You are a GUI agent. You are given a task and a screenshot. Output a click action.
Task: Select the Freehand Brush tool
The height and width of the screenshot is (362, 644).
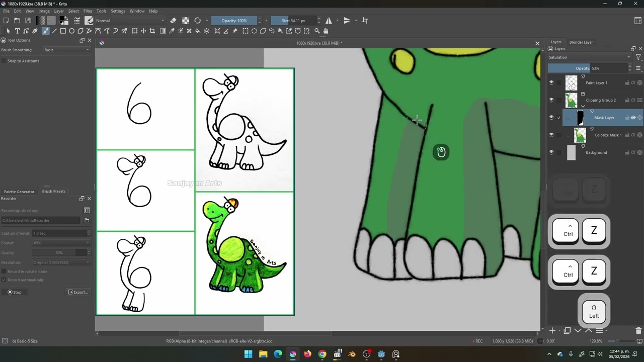tap(45, 31)
